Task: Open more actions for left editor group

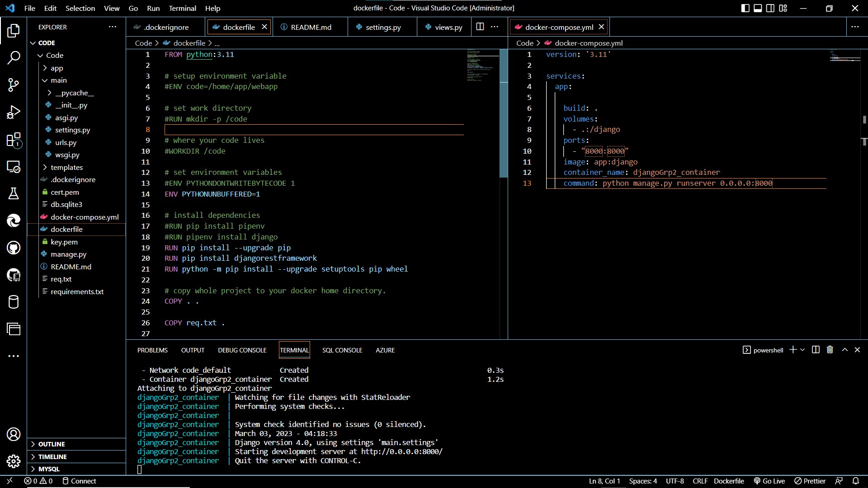Action: [495, 27]
